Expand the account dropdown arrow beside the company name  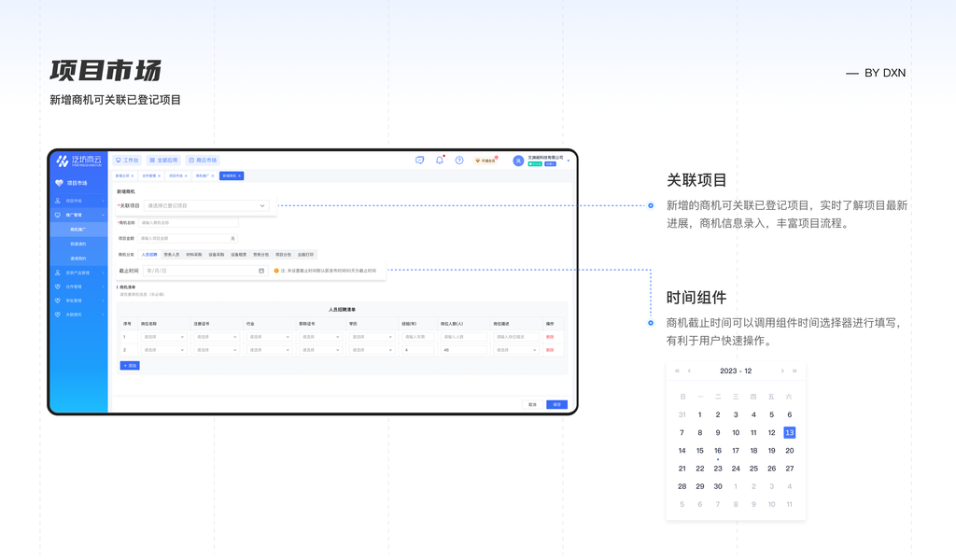[x=569, y=161]
